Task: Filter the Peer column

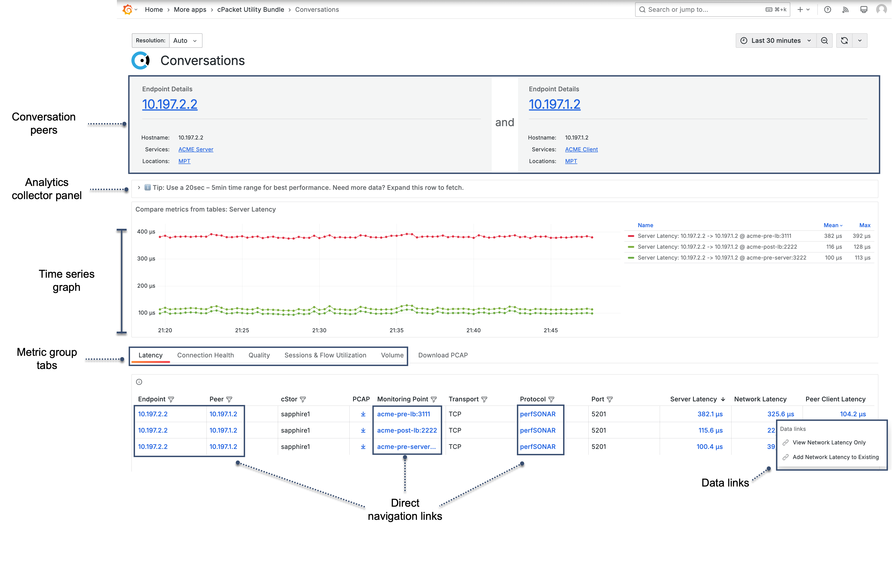Action: click(229, 399)
